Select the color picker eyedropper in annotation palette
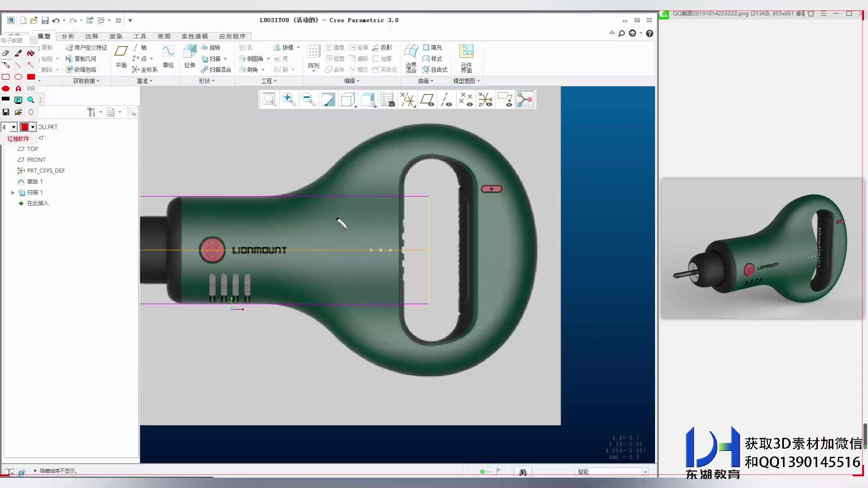The height and width of the screenshot is (488, 868). [18, 53]
